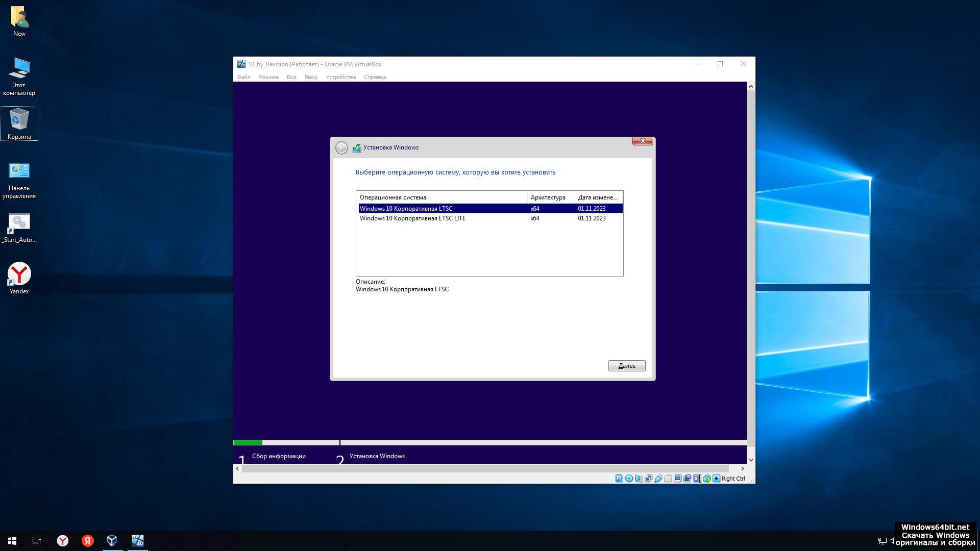
Task: Click the network adapter status icon
Action: pos(648,479)
